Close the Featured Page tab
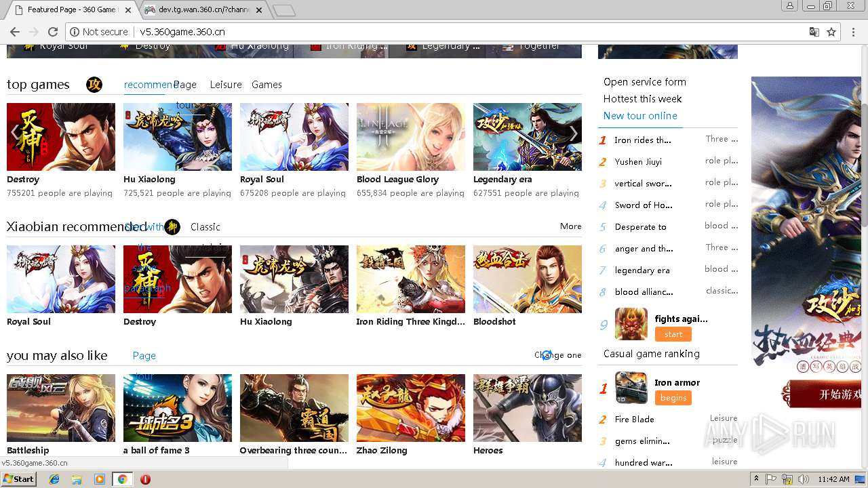Screen dimensions: 868x488 (128, 10)
